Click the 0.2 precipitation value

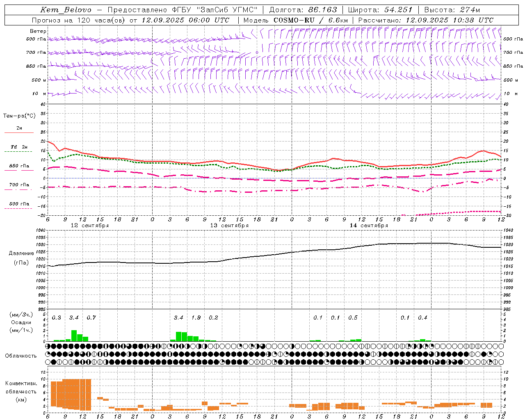(213, 318)
